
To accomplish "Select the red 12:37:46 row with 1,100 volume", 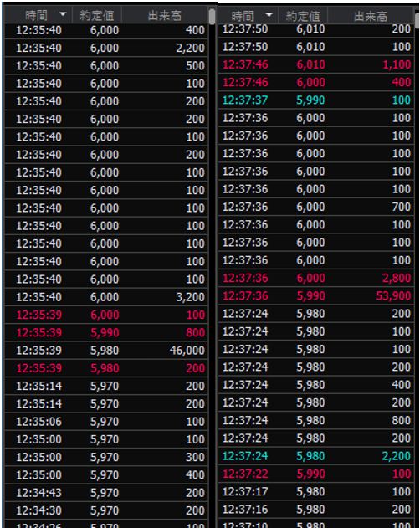I will pyautogui.click(x=316, y=64).
